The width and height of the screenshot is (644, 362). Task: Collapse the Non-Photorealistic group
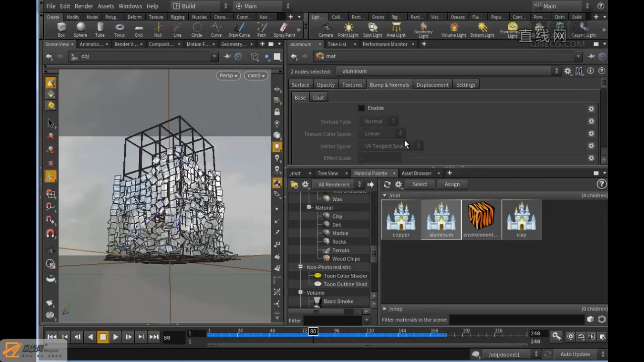tap(300, 267)
